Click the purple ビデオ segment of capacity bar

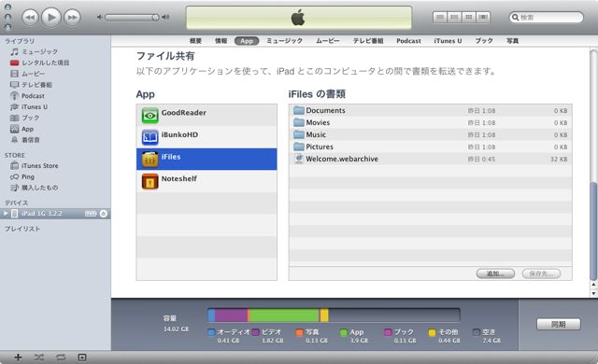pos(231,315)
